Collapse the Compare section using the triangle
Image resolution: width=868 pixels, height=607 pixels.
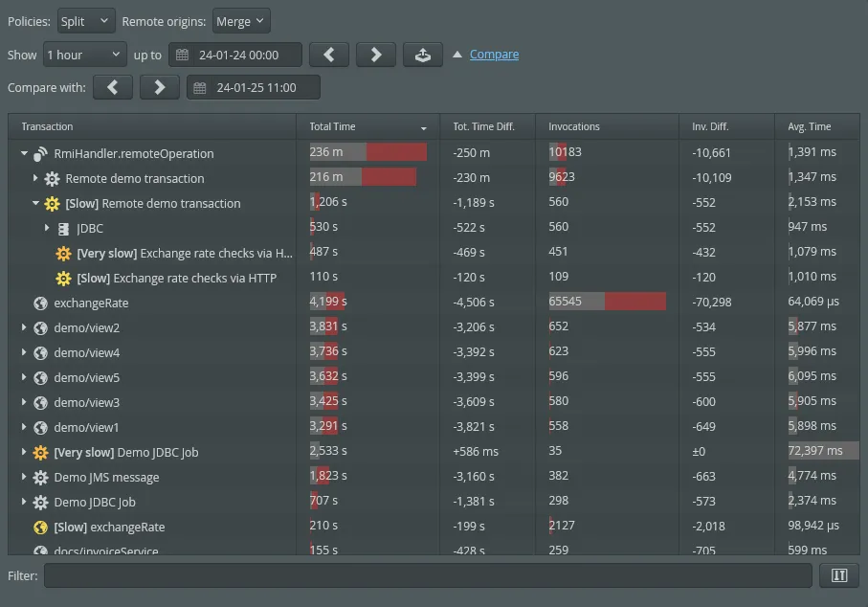(x=459, y=54)
